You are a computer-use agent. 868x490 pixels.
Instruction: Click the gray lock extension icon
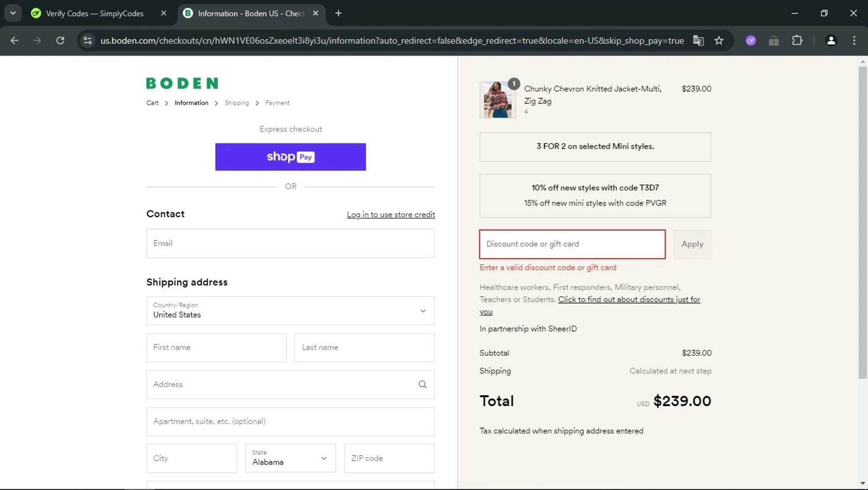point(774,40)
